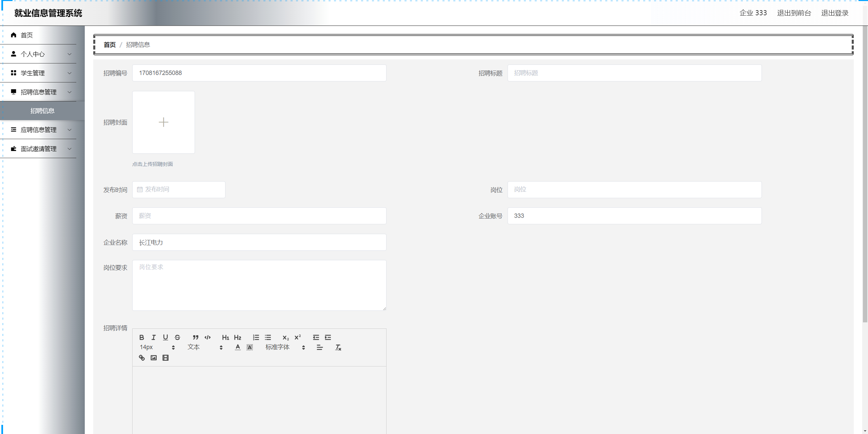Click 退出到前台 in the header
The height and width of the screenshot is (434, 868).
pyautogui.click(x=794, y=13)
